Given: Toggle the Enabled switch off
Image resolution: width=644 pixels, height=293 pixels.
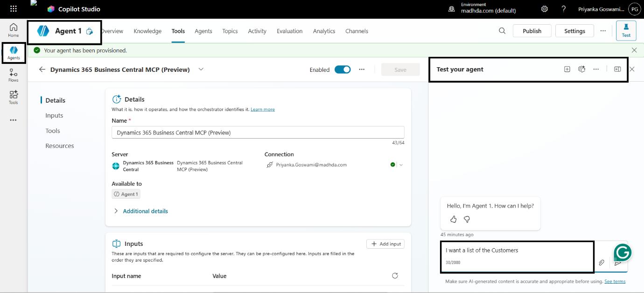Looking at the screenshot, I should pyautogui.click(x=343, y=70).
